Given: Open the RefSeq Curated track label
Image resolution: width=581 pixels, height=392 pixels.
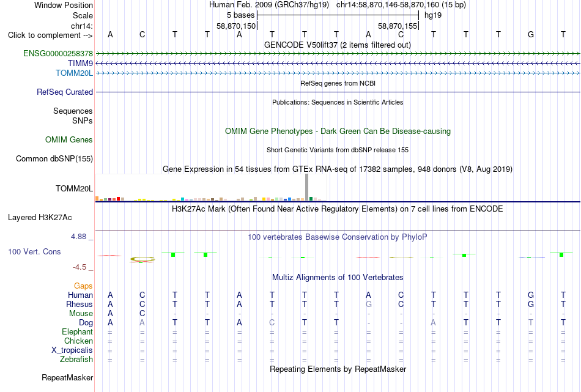Looking at the screenshot, I should coord(64,92).
